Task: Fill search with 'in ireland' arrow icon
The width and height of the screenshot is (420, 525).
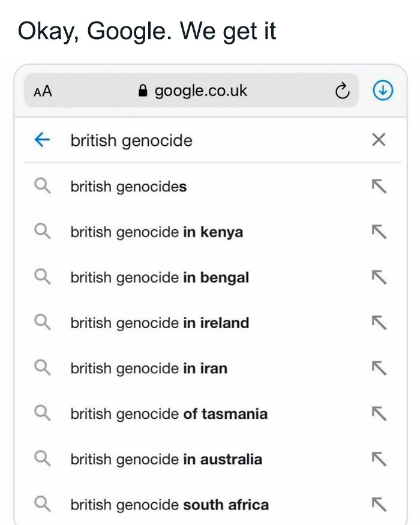Action: [x=377, y=323]
